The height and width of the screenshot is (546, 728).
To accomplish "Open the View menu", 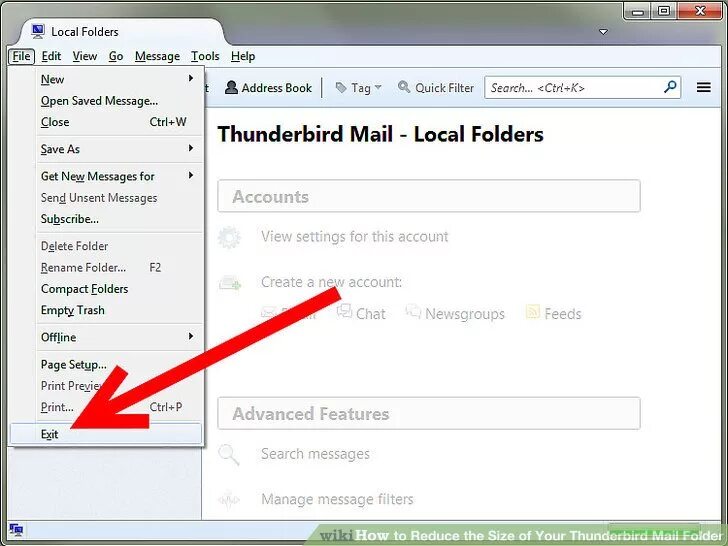I will click(84, 56).
